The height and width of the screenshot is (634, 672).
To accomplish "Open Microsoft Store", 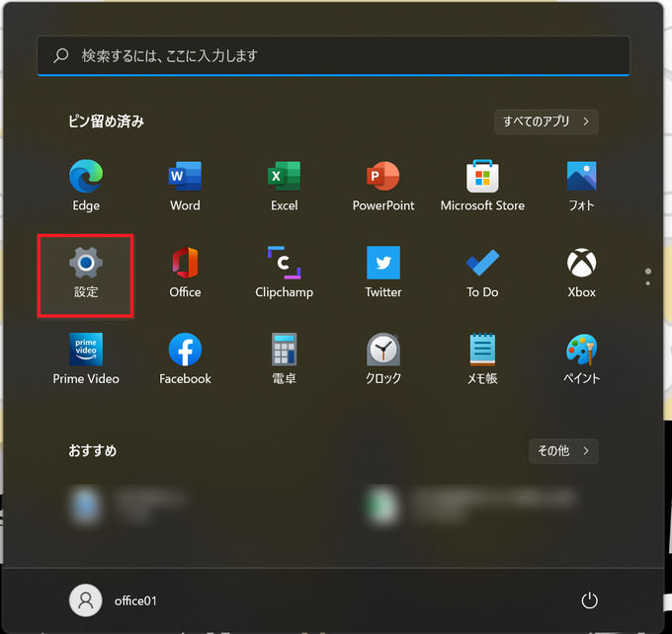I will [482, 186].
